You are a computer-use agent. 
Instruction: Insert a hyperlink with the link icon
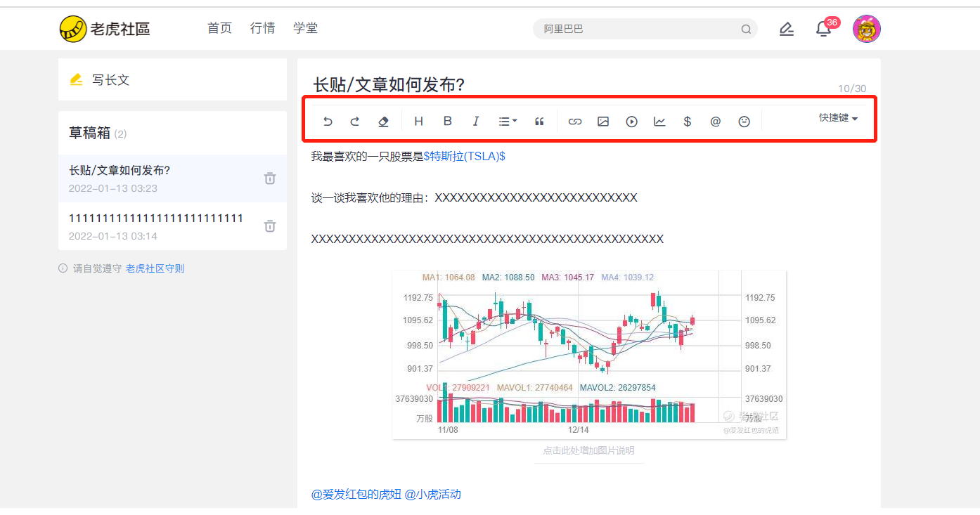coord(575,122)
